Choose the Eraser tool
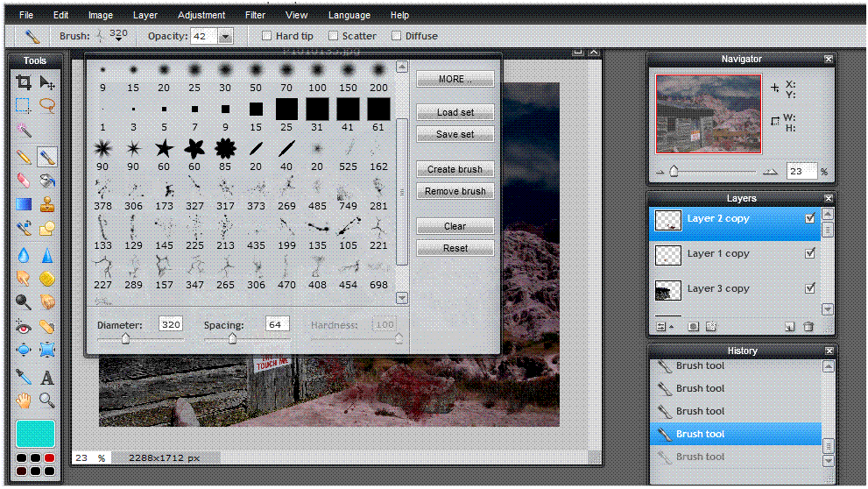 24,181
